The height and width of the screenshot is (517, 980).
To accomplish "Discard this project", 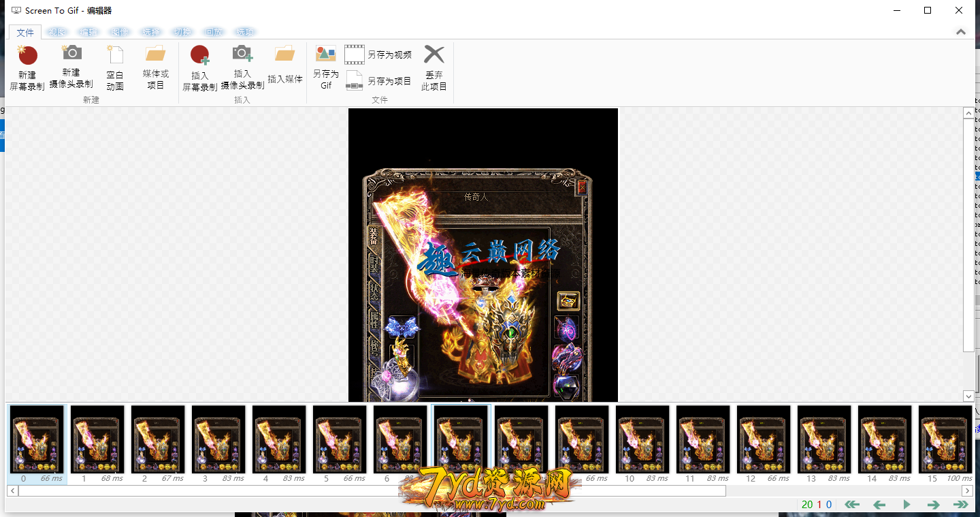I will (x=434, y=68).
